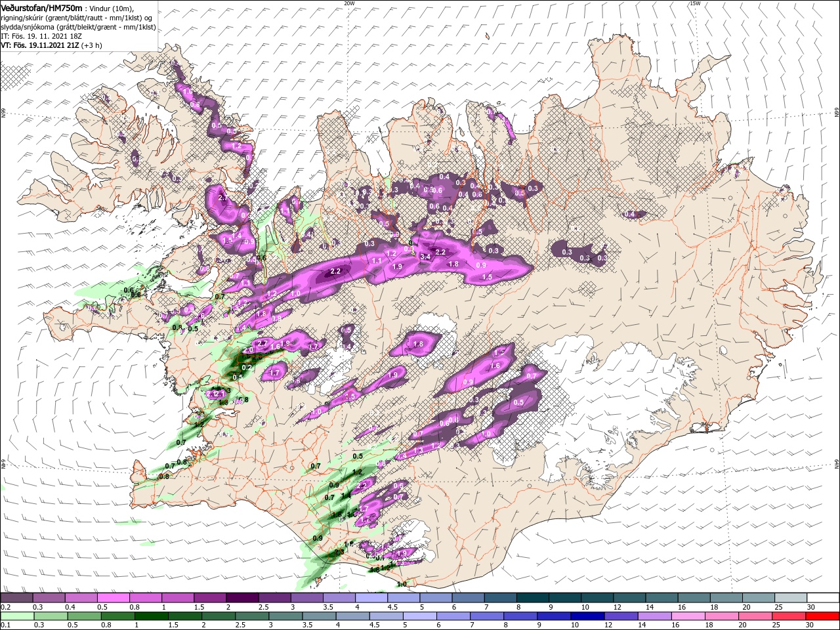The width and height of the screenshot is (840, 630).
Task: Click the '2.1' precipitation value on the map
Action: point(219,394)
